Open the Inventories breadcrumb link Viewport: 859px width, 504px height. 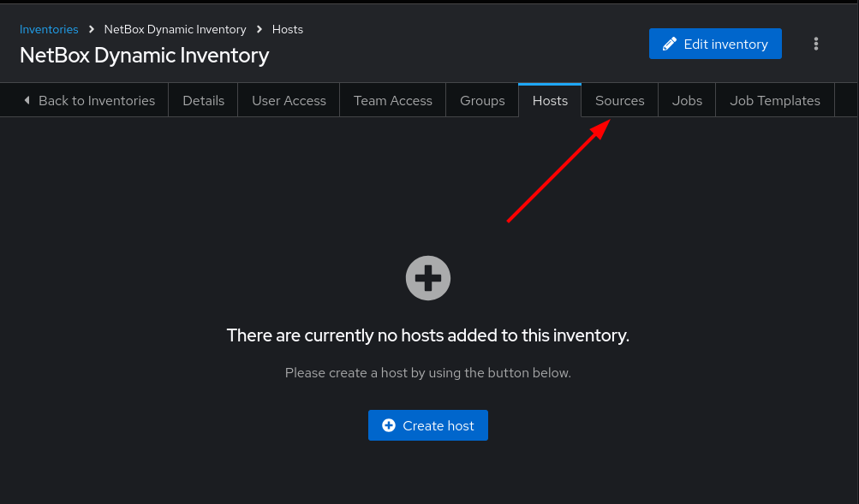[49, 30]
